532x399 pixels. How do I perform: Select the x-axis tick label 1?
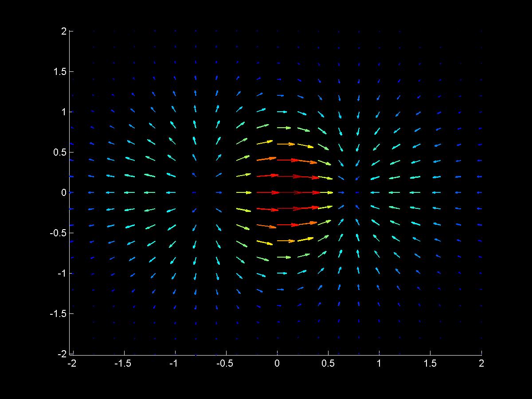click(x=379, y=364)
